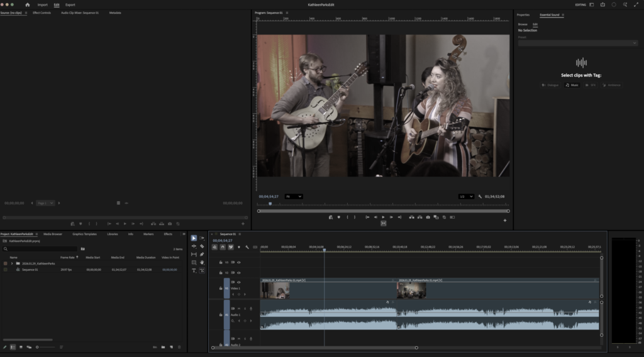Play the sequence in Program Monitor

pos(383,217)
